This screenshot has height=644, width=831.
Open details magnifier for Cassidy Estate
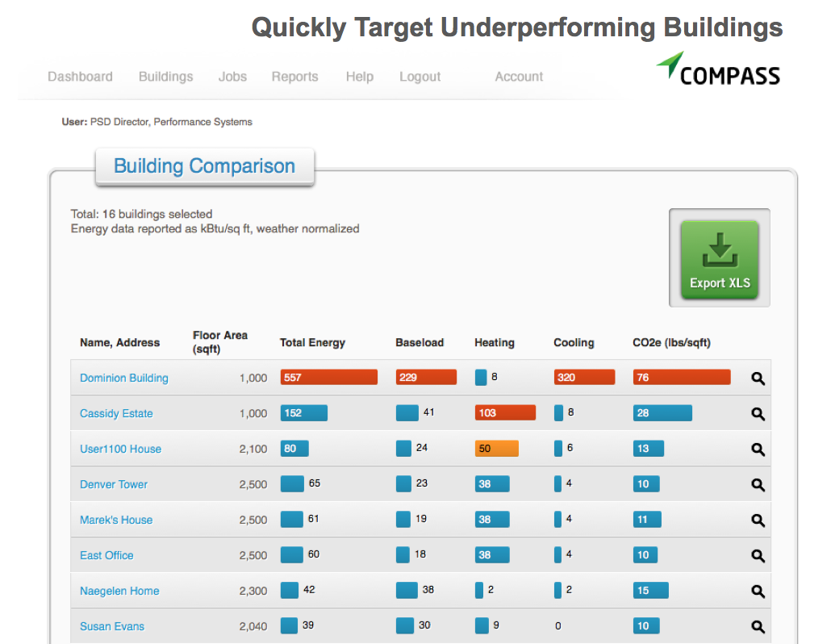click(x=758, y=413)
